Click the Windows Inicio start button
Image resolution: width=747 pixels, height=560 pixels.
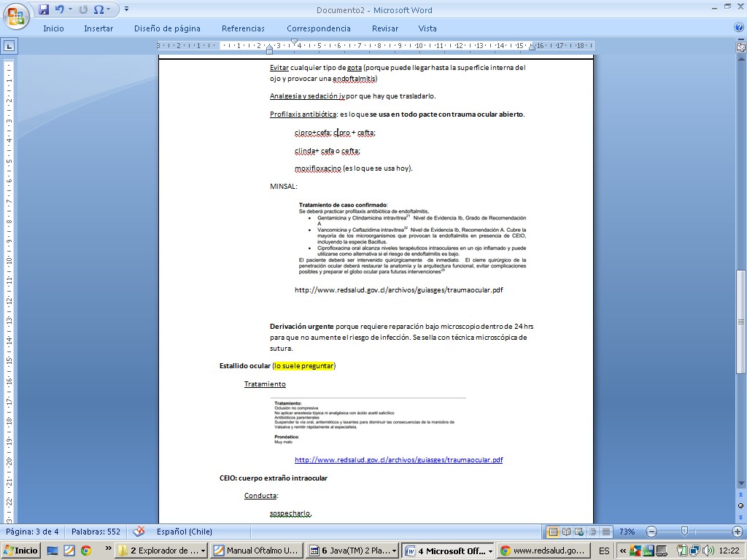(x=20, y=551)
